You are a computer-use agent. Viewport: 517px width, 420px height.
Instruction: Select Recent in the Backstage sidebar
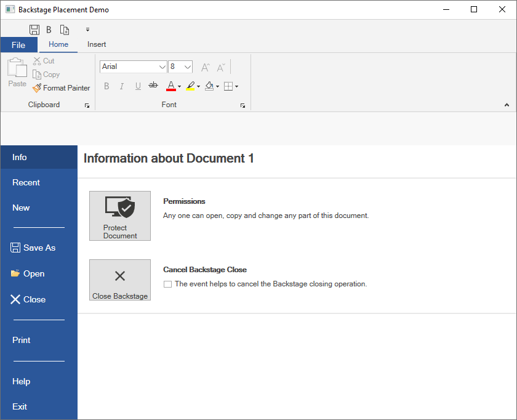[26, 182]
